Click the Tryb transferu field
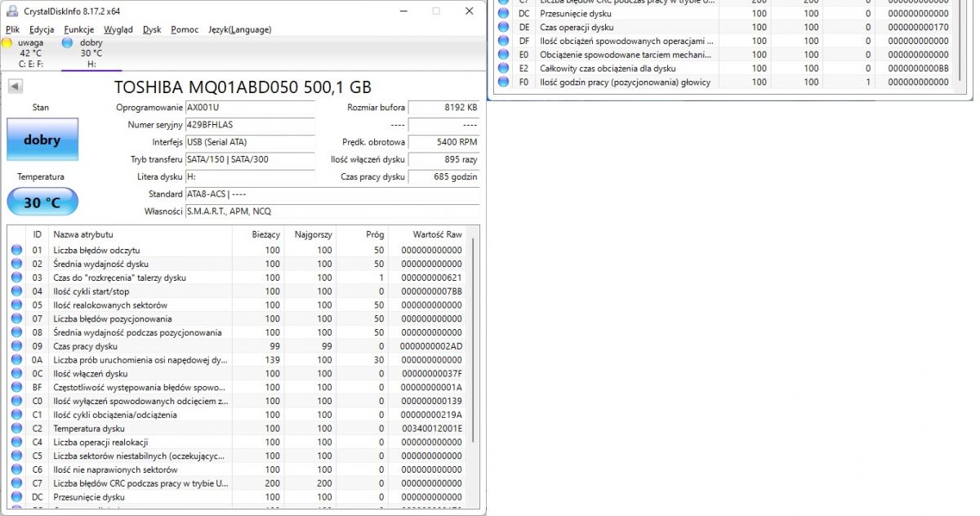Screen dimensions: 980x516 pyautogui.click(x=249, y=159)
